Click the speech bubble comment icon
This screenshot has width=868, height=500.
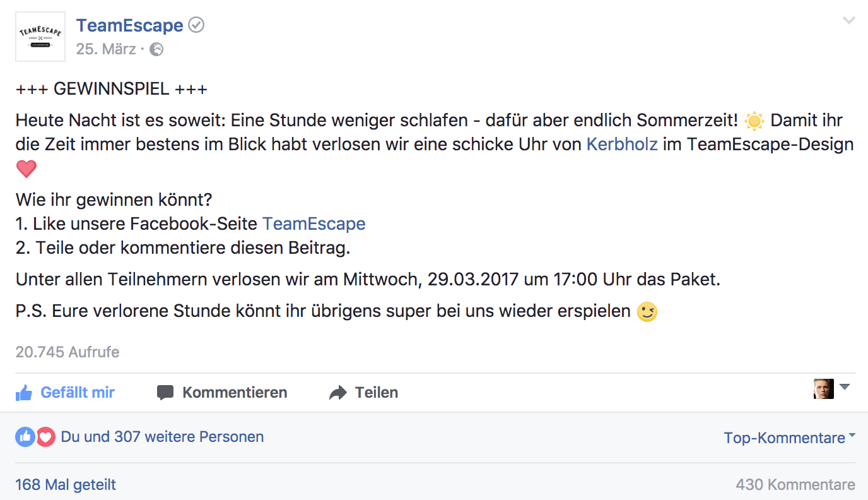pyautogui.click(x=165, y=393)
